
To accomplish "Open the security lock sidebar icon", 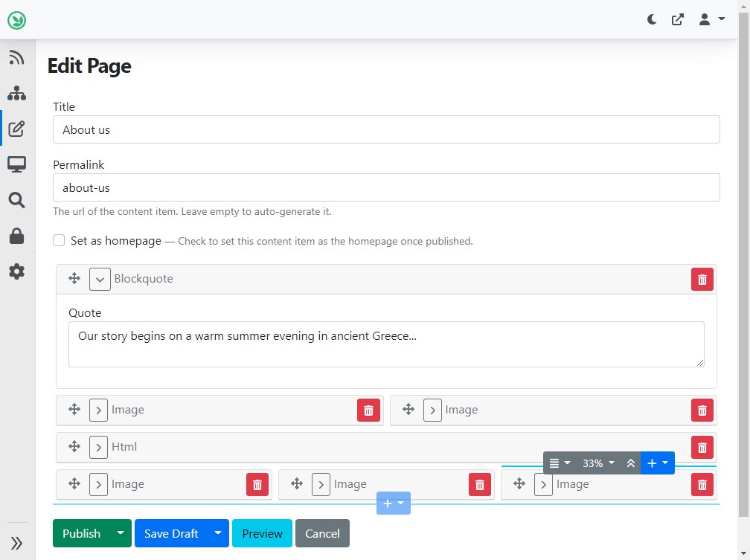I will (16, 236).
